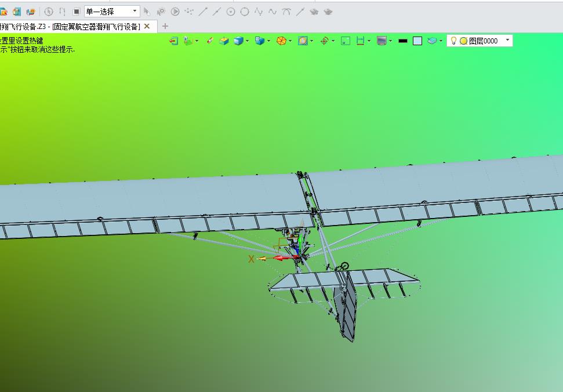
Task: Click the gray bracket icon beside stop square
Action: (x=62, y=12)
